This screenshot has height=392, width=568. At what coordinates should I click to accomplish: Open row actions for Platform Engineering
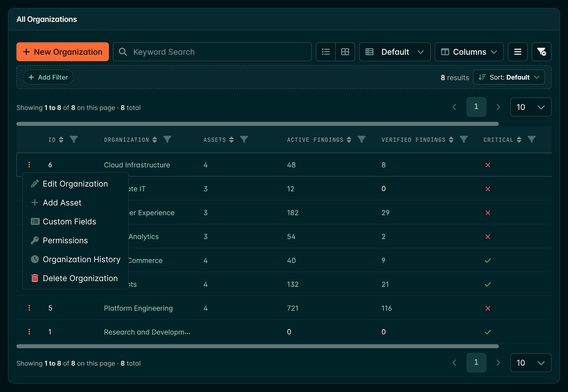coord(29,308)
